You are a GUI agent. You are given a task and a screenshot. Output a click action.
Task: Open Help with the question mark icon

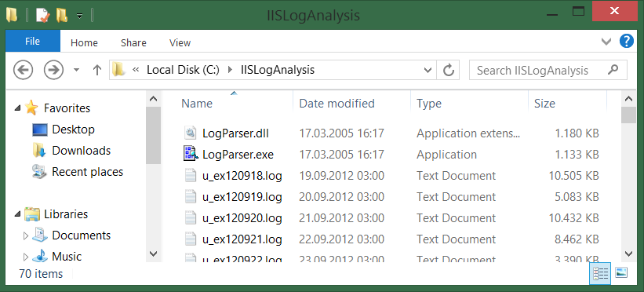tap(626, 41)
